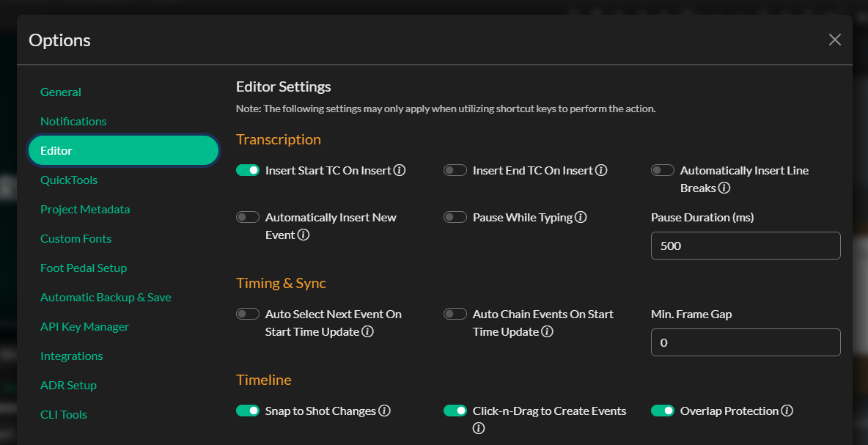Click info icon beside Insert Start TC On Insert

(400, 171)
